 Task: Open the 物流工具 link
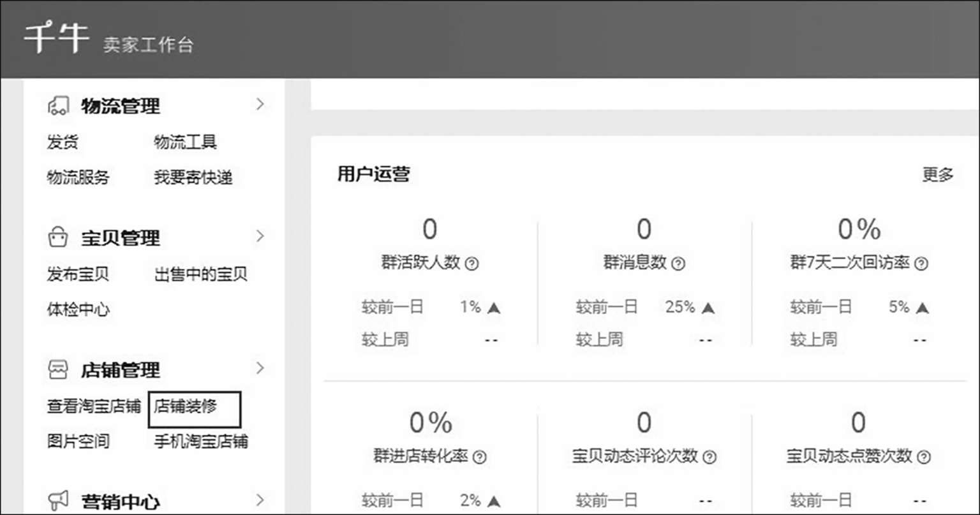coord(185,142)
